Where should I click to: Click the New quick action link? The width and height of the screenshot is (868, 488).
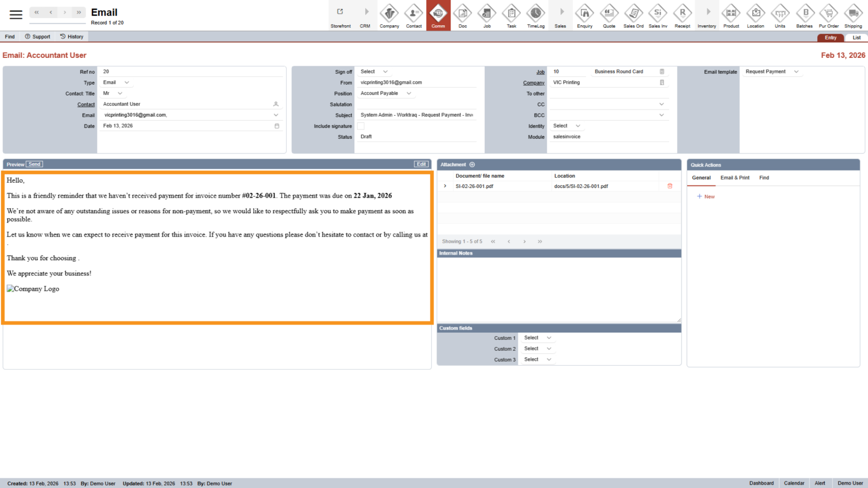[706, 197]
